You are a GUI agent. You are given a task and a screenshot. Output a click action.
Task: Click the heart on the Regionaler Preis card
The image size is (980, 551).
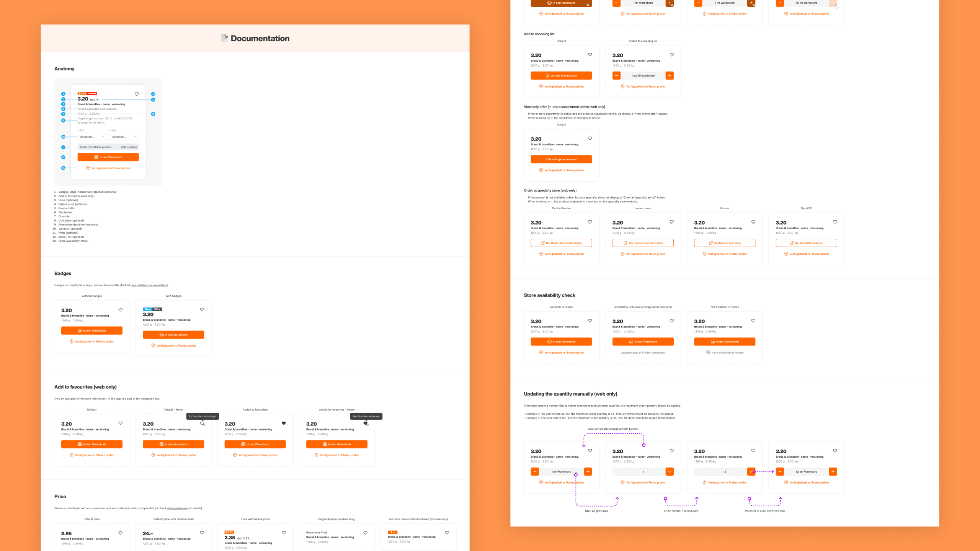[366, 533]
